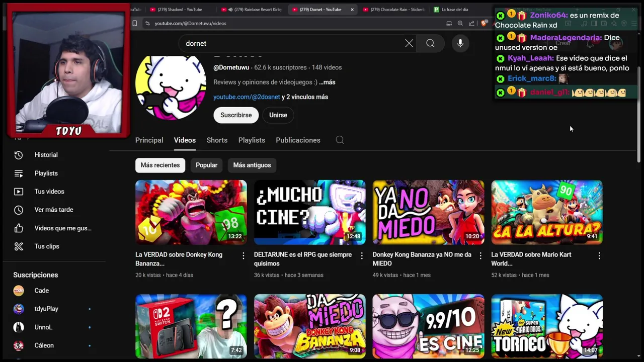Click the magnifier search button
This screenshot has width=644, height=362.
tap(430, 43)
